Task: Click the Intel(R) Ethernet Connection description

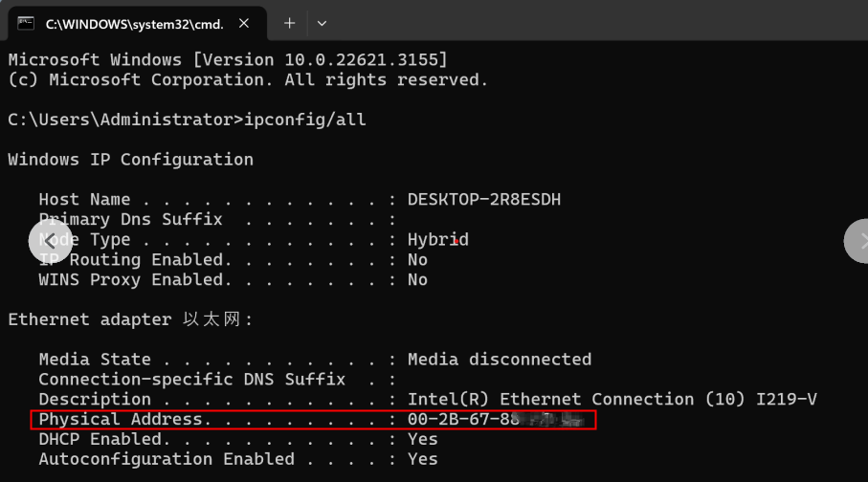Action: point(612,399)
